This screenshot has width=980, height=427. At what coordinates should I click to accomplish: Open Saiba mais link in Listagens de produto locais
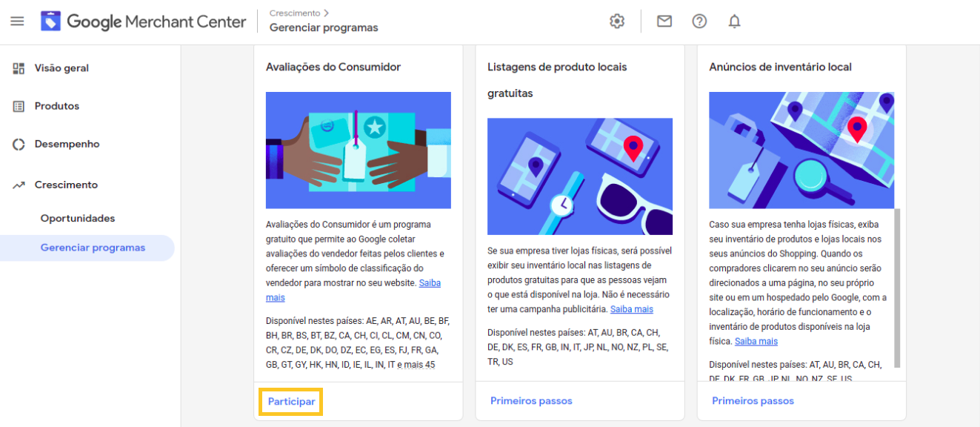[x=632, y=309]
